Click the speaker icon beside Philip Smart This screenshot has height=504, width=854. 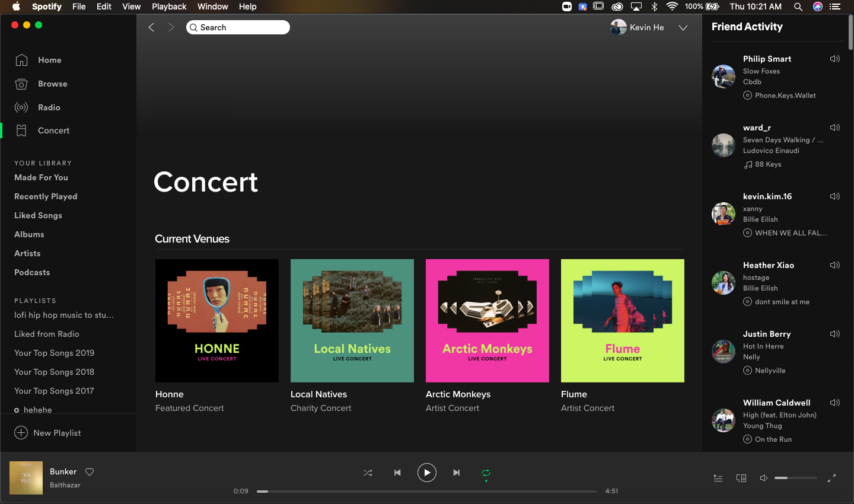pyautogui.click(x=835, y=59)
